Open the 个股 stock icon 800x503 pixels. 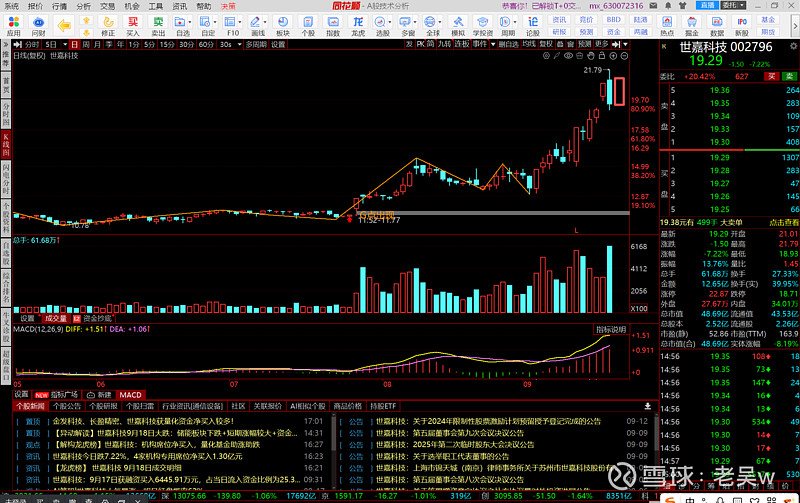click(x=308, y=25)
